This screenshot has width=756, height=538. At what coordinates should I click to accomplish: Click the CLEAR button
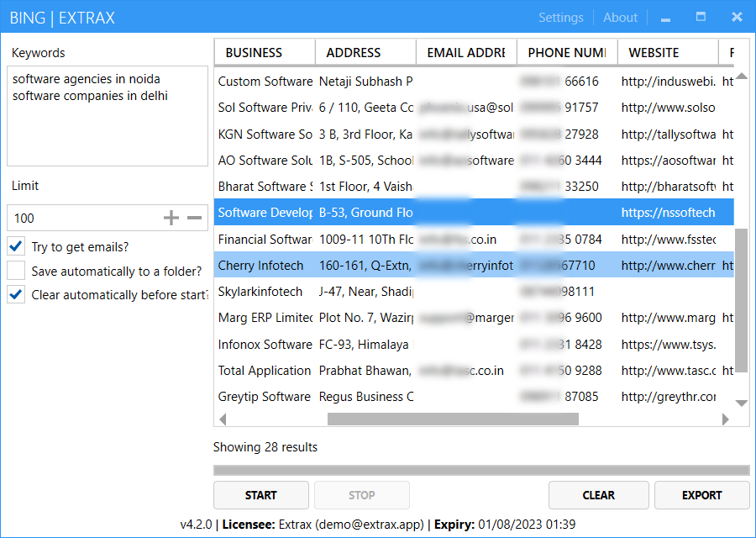pos(598,495)
